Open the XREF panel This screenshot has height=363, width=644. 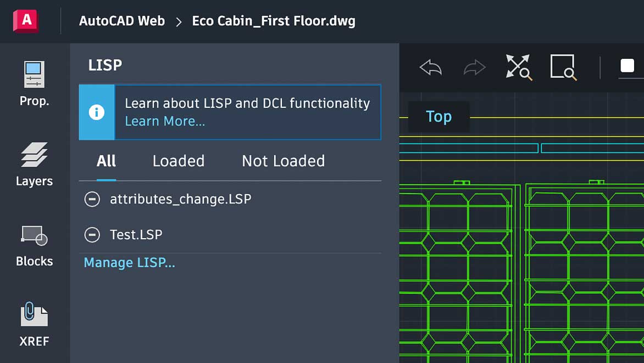tap(34, 324)
